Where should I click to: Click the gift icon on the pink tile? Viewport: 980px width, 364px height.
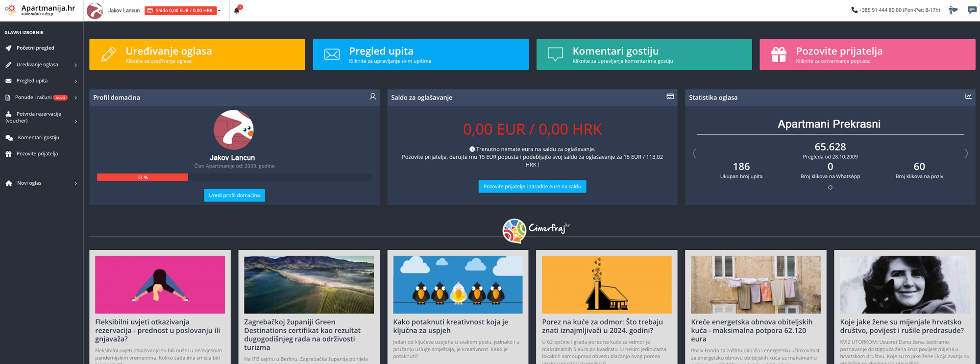pyautogui.click(x=779, y=54)
